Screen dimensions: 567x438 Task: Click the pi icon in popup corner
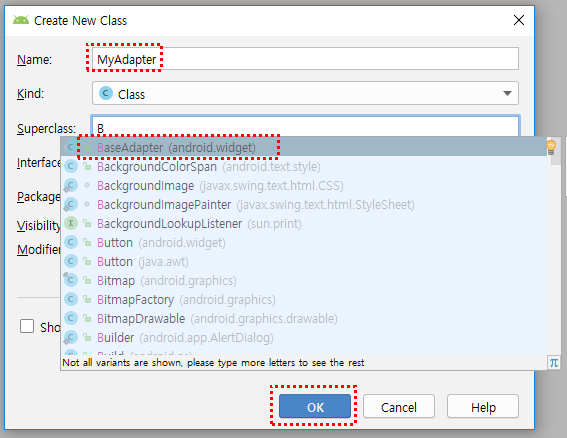554,362
